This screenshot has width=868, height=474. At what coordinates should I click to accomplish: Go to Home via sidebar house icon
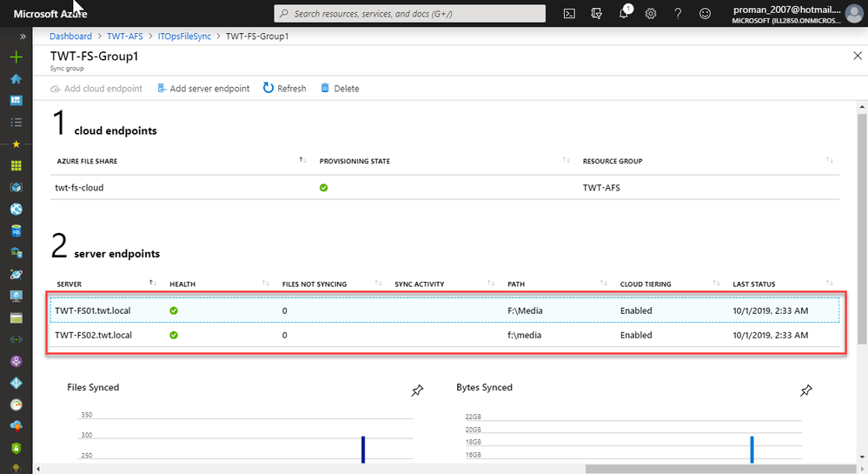16,79
